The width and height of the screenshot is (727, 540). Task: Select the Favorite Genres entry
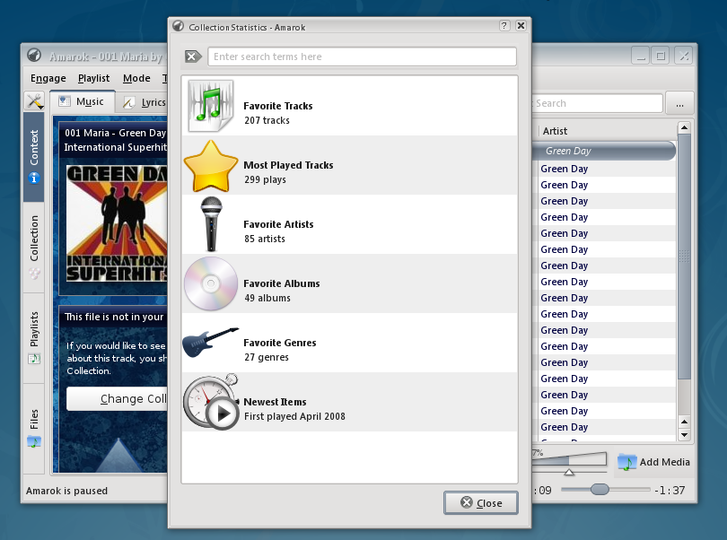coord(350,343)
